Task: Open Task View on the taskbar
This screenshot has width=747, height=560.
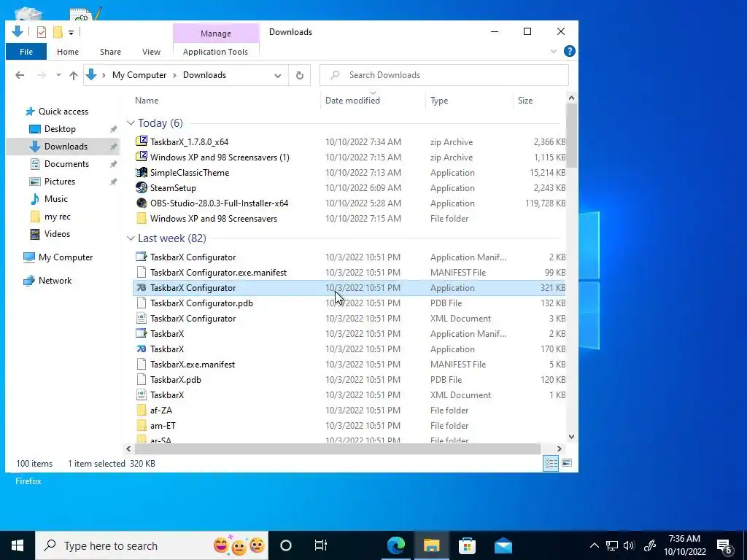Action: (321, 545)
